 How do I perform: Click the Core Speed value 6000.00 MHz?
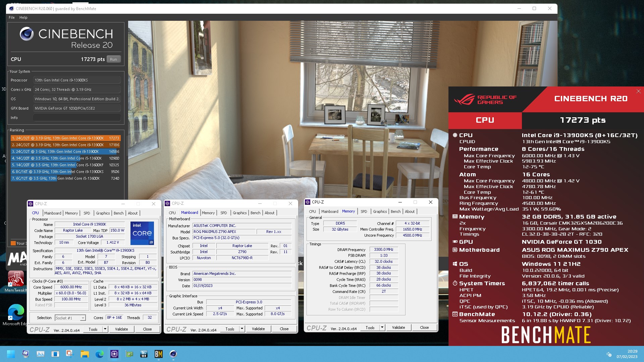(x=71, y=287)
